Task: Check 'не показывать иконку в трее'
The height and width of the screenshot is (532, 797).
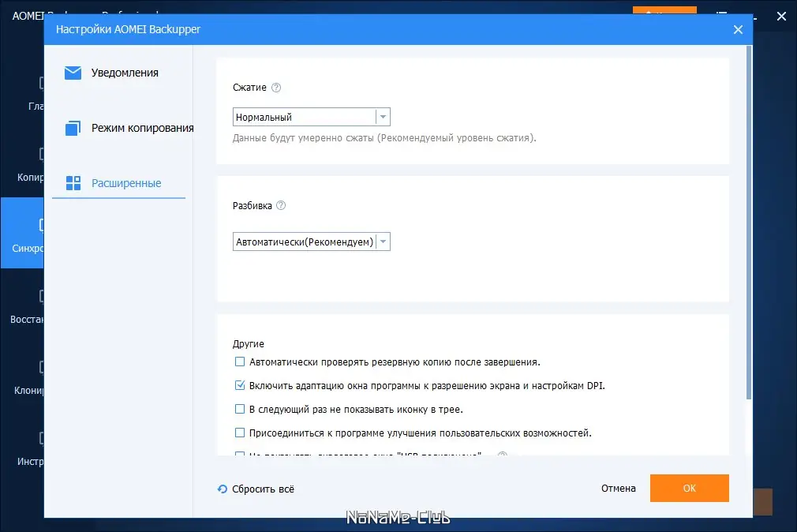Action: pos(240,409)
